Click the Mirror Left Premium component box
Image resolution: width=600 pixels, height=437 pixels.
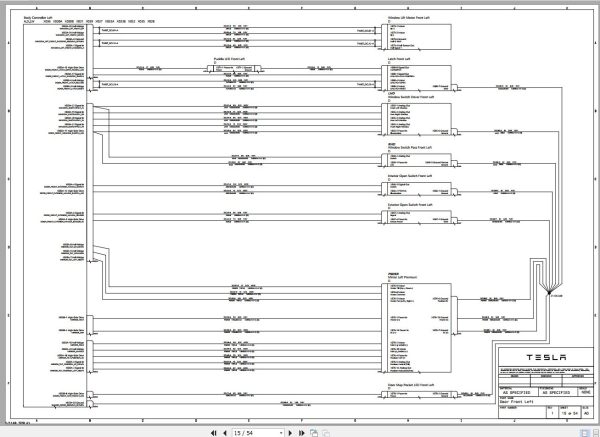click(416, 328)
